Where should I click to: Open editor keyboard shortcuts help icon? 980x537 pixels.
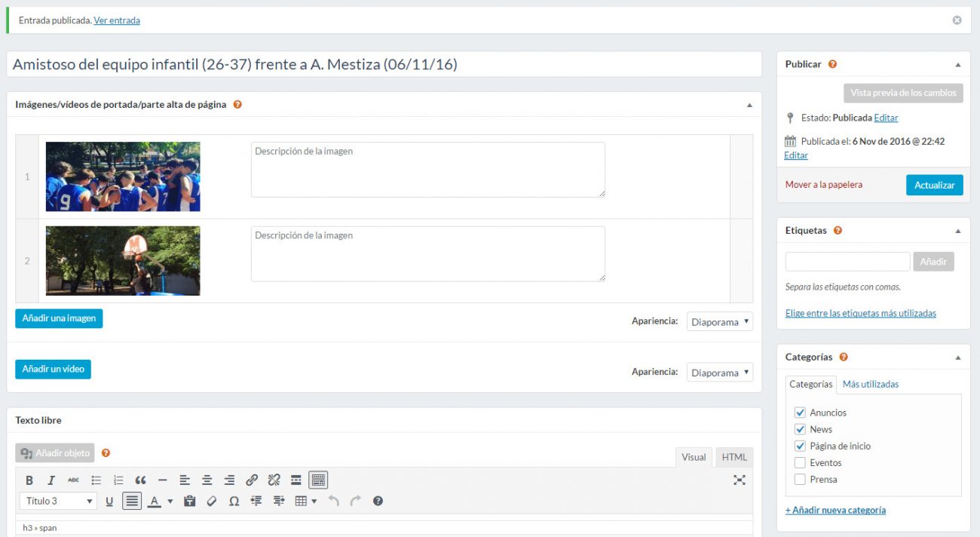[378, 501]
